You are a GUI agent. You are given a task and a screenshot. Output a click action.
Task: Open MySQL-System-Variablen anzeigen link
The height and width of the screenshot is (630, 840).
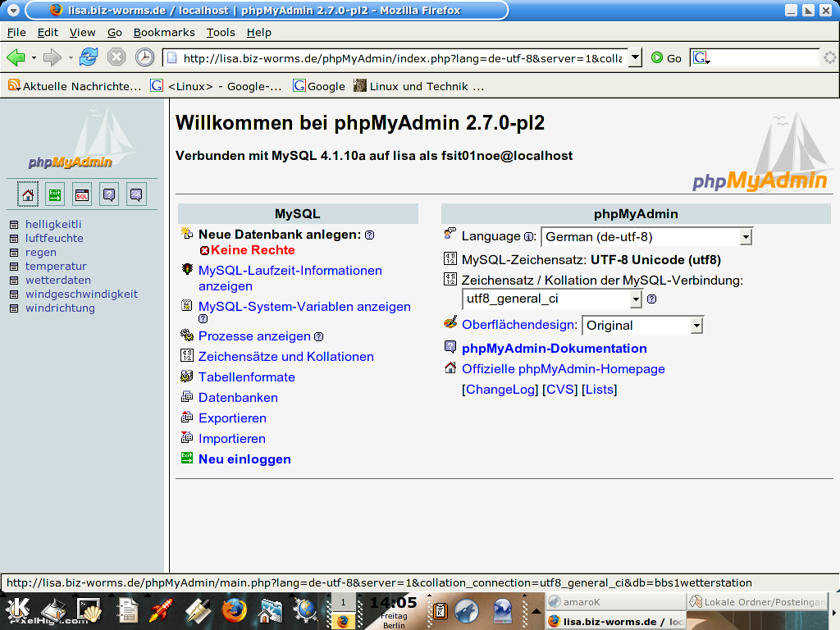coord(304,307)
